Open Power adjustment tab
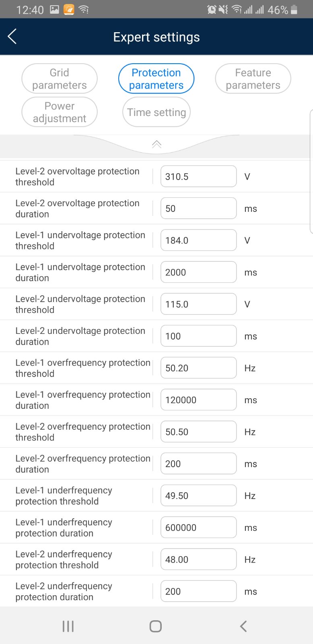The height and width of the screenshot is (644, 313). pos(60,112)
